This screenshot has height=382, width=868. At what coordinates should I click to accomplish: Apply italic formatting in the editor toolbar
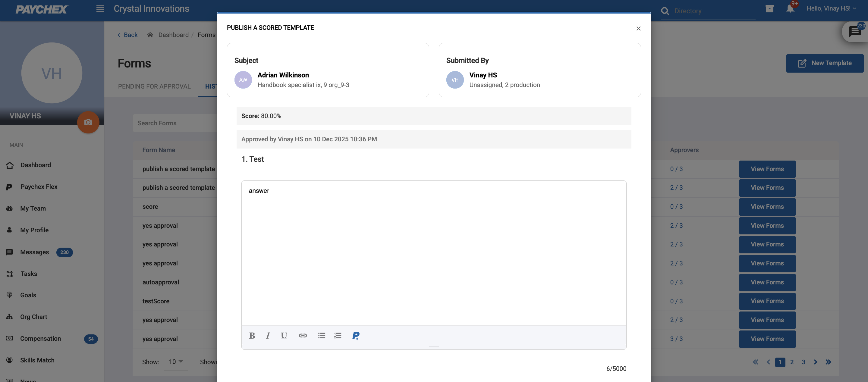coord(268,336)
